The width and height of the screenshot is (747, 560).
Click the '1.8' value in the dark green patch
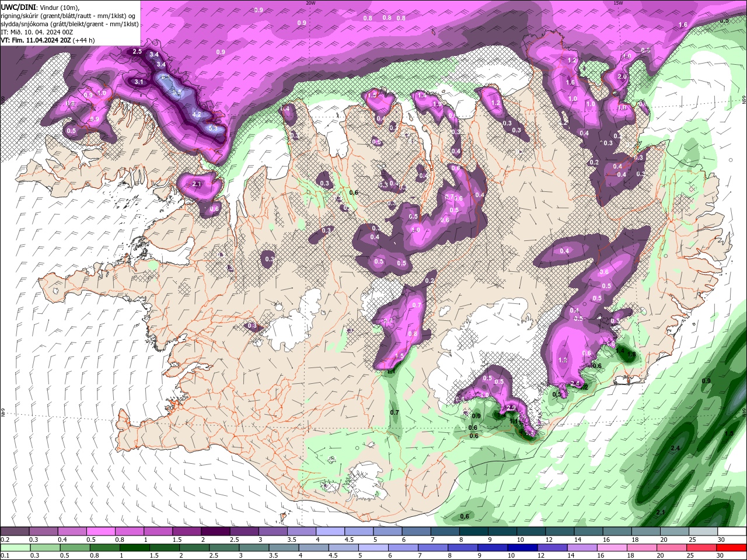pos(631,354)
